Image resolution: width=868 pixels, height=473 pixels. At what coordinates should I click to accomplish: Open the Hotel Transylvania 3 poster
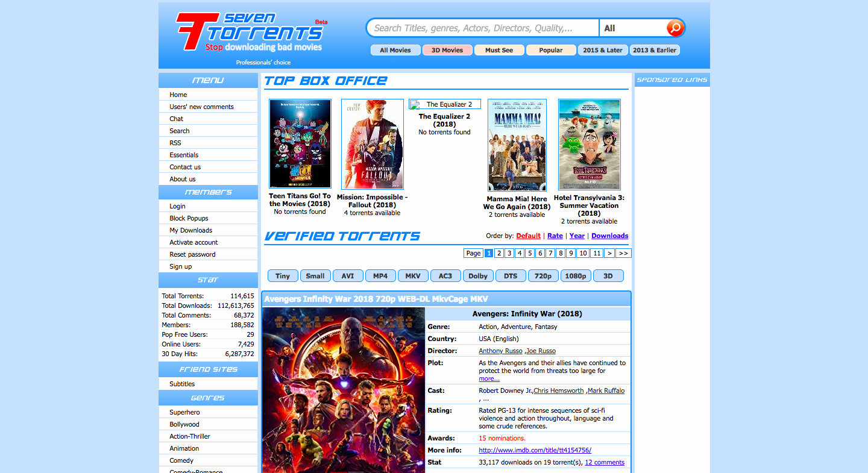coord(590,145)
